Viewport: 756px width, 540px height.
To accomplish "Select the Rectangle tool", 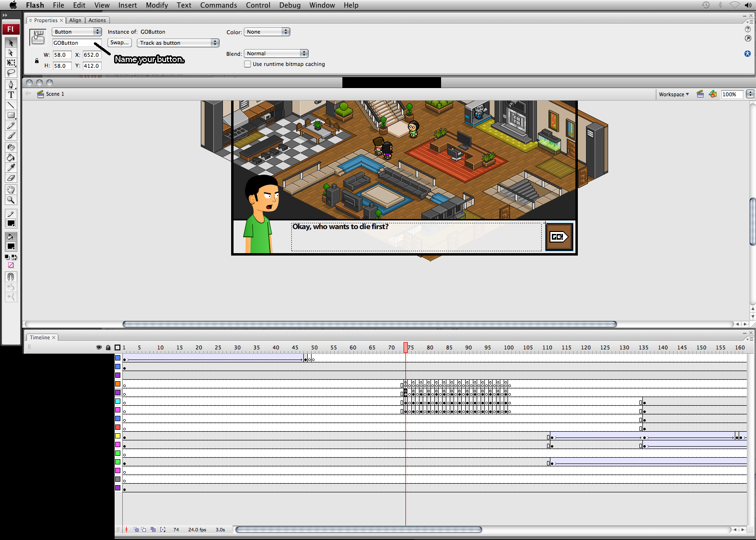I will pyautogui.click(x=11, y=115).
